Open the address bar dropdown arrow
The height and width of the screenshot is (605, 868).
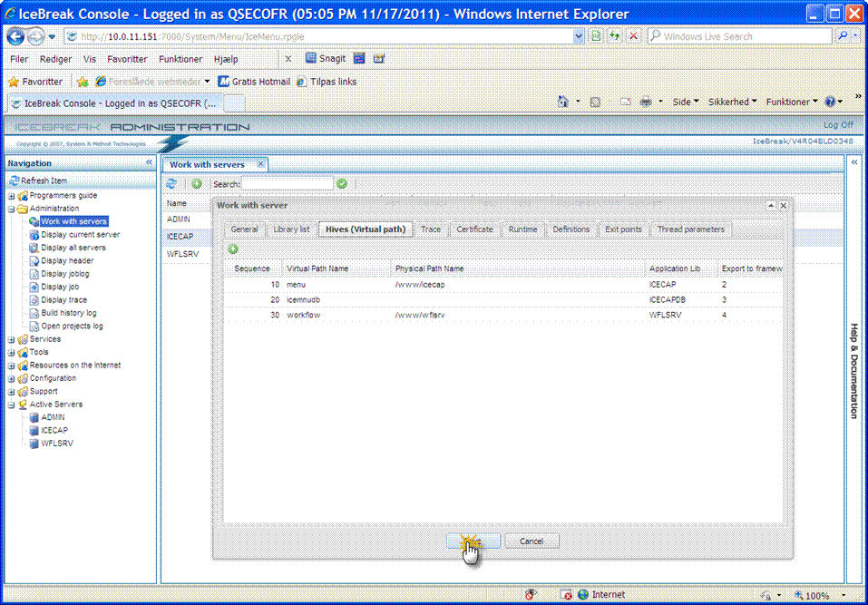point(579,36)
